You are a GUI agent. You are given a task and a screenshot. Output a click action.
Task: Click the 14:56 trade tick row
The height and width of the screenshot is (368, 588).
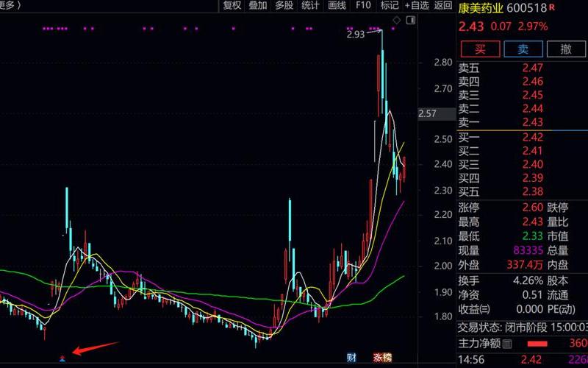coord(523,360)
